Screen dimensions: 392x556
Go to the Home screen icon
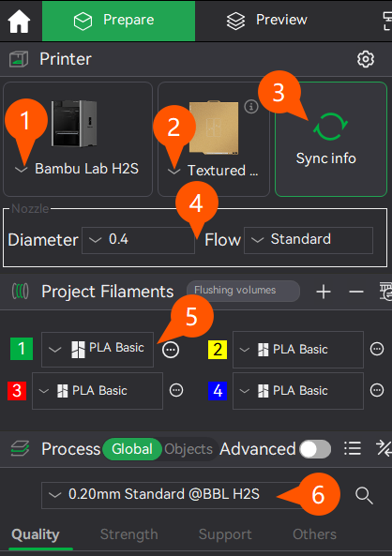click(19, 22)
